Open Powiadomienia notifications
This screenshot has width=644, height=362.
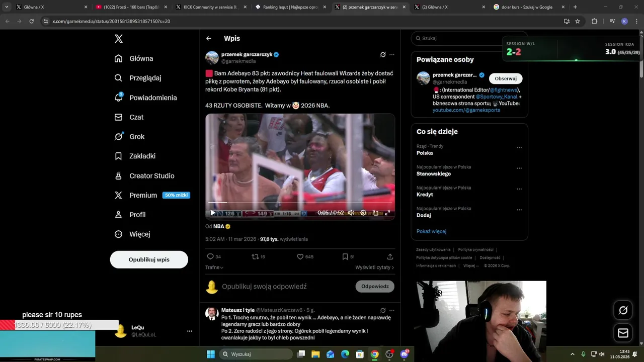tap(146, 98)
